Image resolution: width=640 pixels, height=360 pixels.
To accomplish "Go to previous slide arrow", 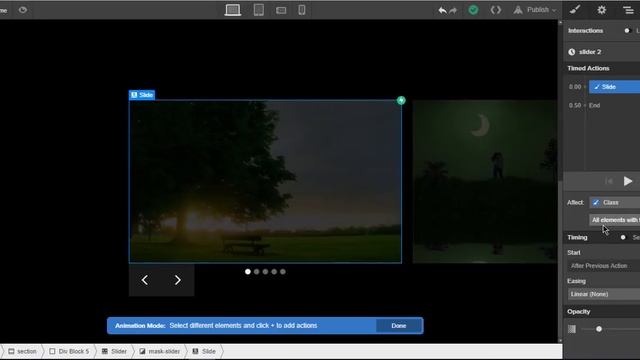I will tap(145, 280).
